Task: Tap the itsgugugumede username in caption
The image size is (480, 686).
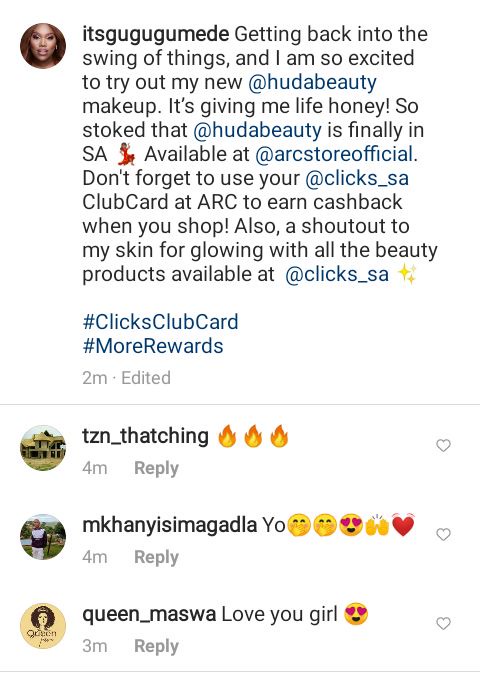Action: (156, 35)
